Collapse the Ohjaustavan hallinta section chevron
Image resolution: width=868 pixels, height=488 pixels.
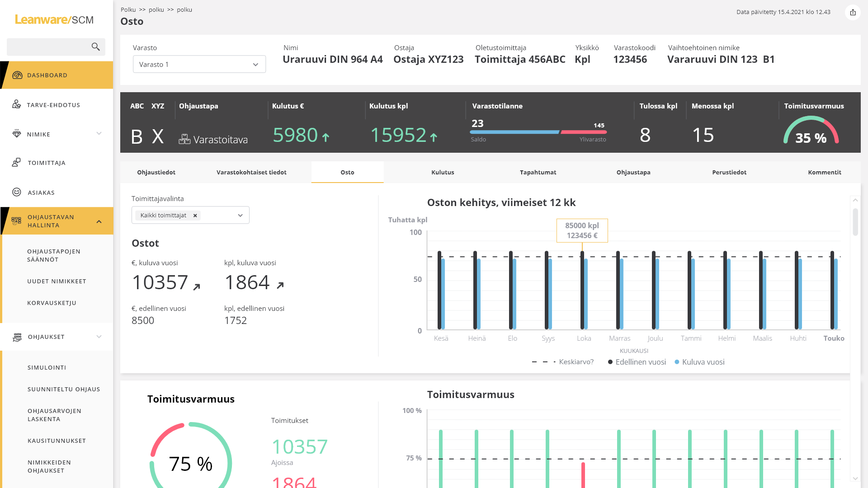tap(99, 221)
